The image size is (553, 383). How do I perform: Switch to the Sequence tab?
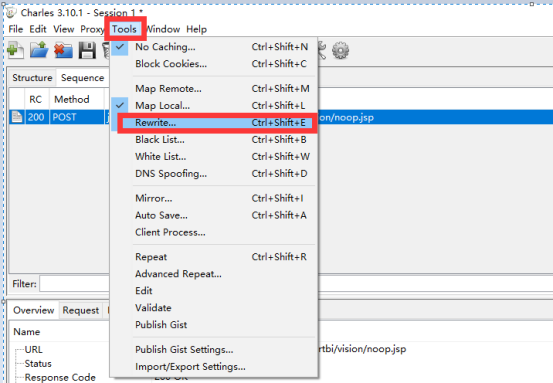pyautogui.click(x=83, y=78)
